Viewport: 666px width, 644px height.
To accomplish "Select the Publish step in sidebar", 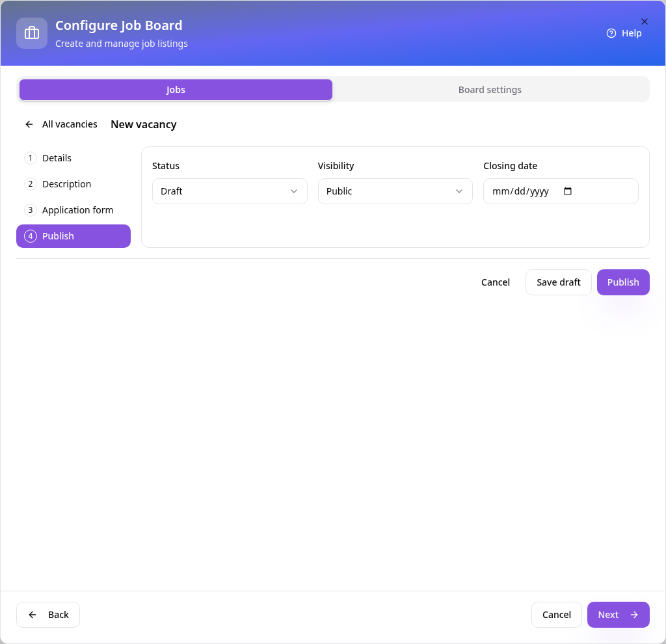I will pyautogui.click(x=73, y=236).
